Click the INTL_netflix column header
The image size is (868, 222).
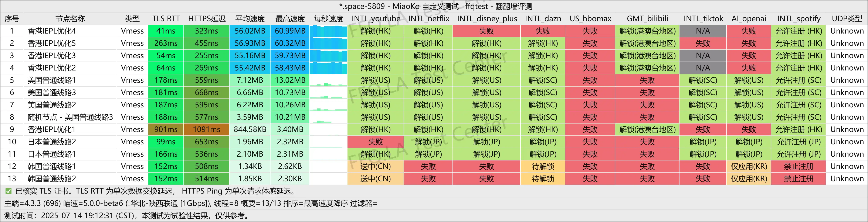point(429,19)
